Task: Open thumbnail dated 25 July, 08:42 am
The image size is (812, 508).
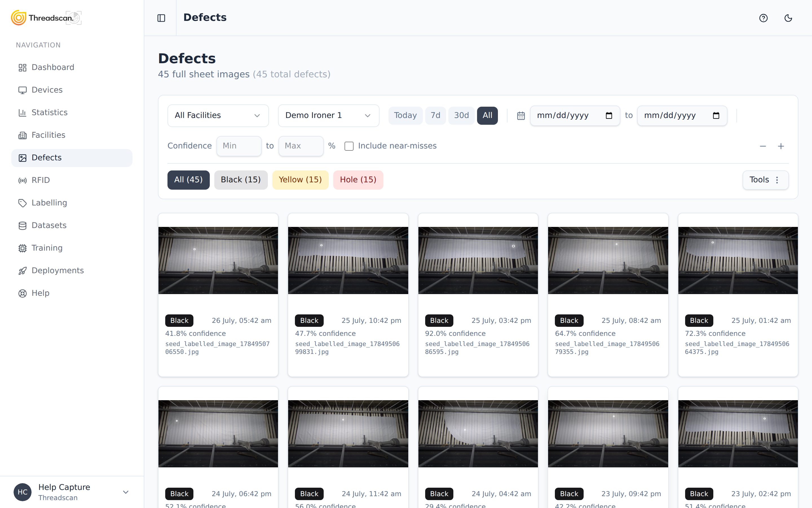Action: [x=608, y=260]
